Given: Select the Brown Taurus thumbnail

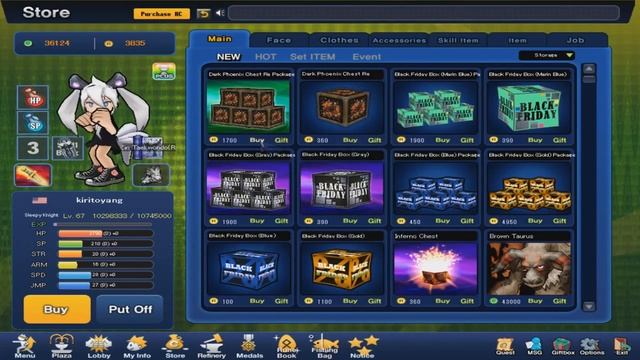Looking at the screenshot, I should (529, 269).
